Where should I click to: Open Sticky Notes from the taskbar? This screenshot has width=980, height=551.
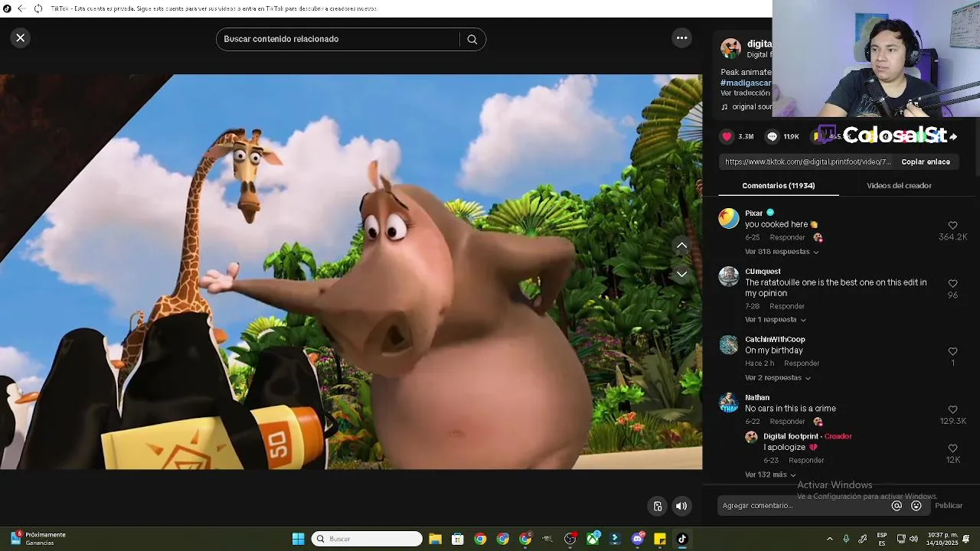click(660, 539)
